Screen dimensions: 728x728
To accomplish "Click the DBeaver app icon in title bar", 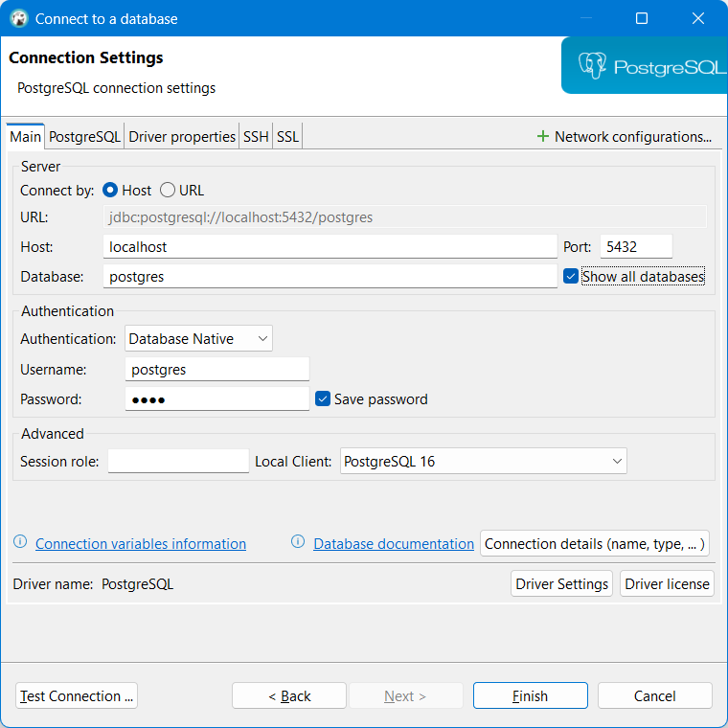I will pyautogui.click(x=19, y=18).
